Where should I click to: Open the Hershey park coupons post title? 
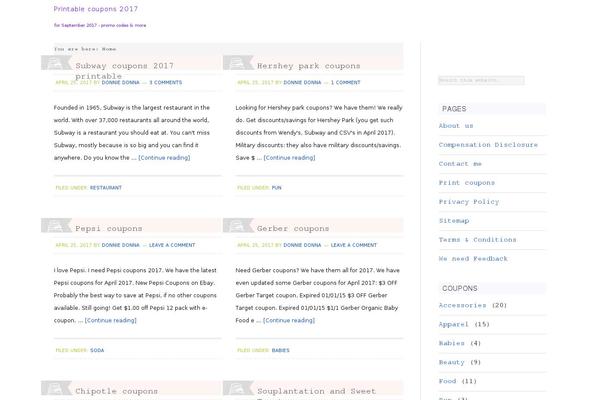308,66
